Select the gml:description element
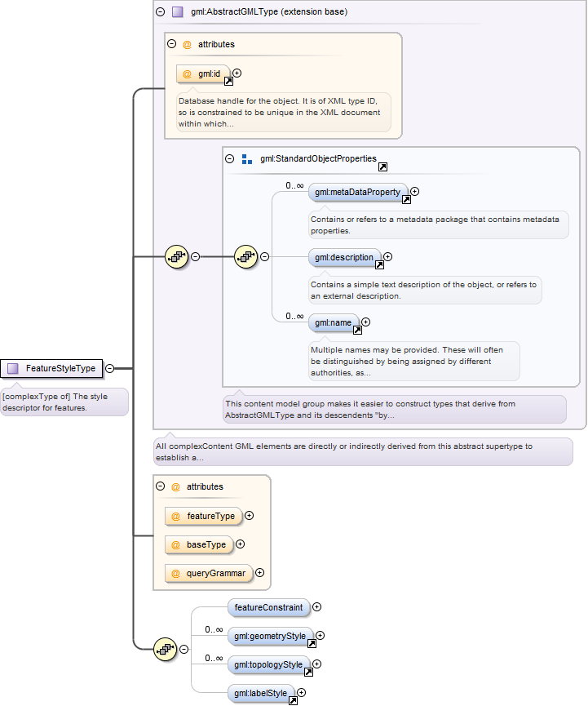Screen dimensions: 588x706 point(345,258)
